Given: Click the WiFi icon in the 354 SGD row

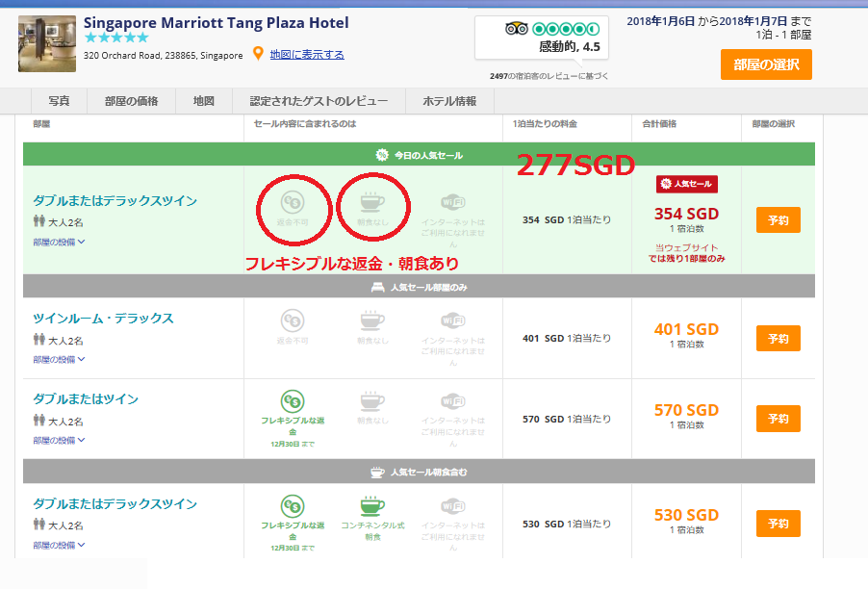Looking at the screenshot, I should (453, 202).
